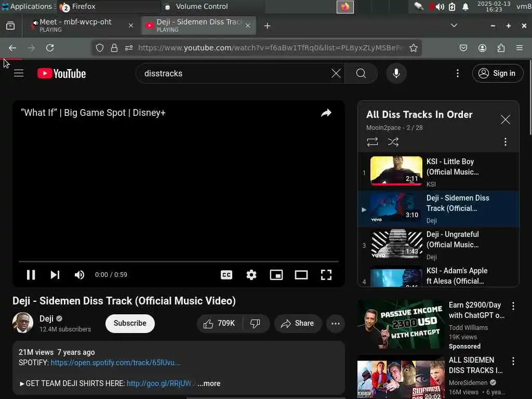The width and height of the screenshot is (532, 399).
Task: Start voice search with microphone
Action: [x=396, y=73]
